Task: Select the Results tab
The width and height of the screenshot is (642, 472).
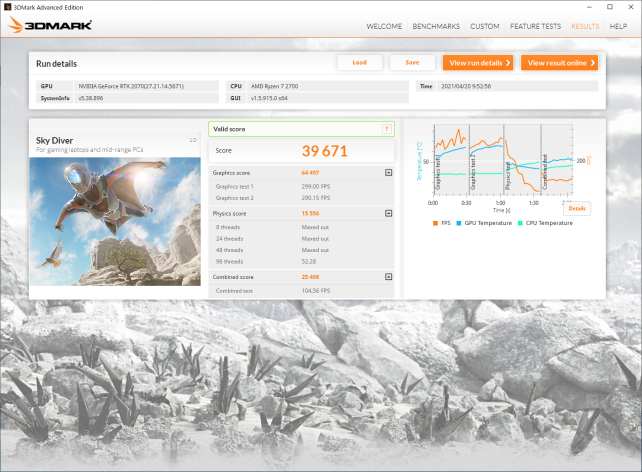Action: 585,26
